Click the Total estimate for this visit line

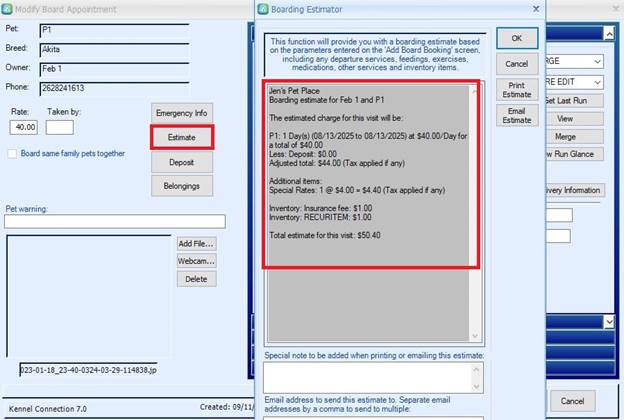click(x=325, y=235)
